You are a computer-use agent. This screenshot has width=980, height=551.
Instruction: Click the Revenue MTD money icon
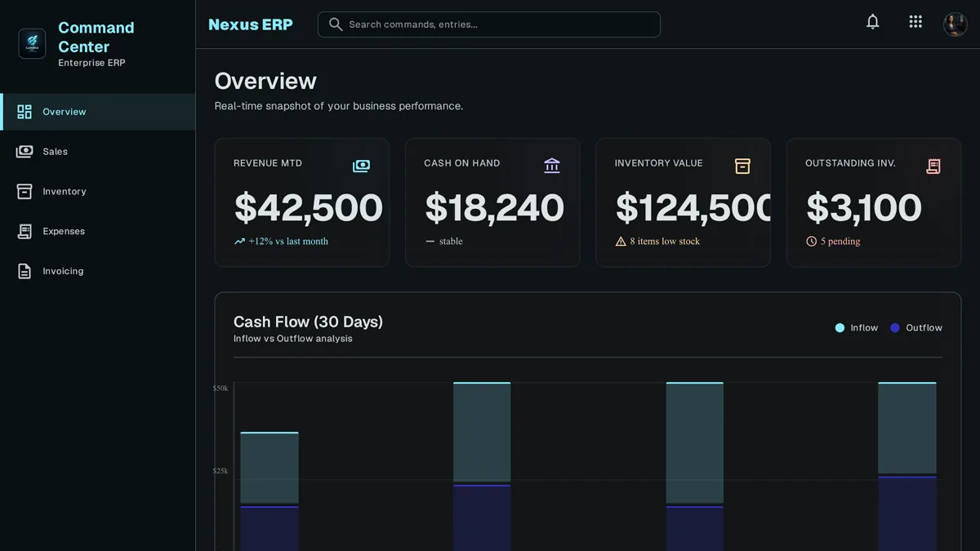click(x=361, y=166)
